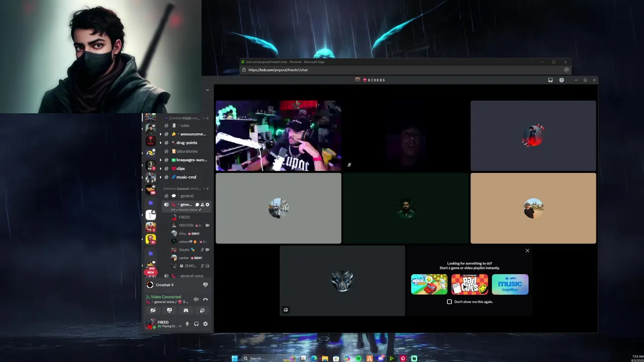The width and height of the screenshot is (644, 362).
Task: Open File Explorer from the taskbar
Action: pos(325,358)
